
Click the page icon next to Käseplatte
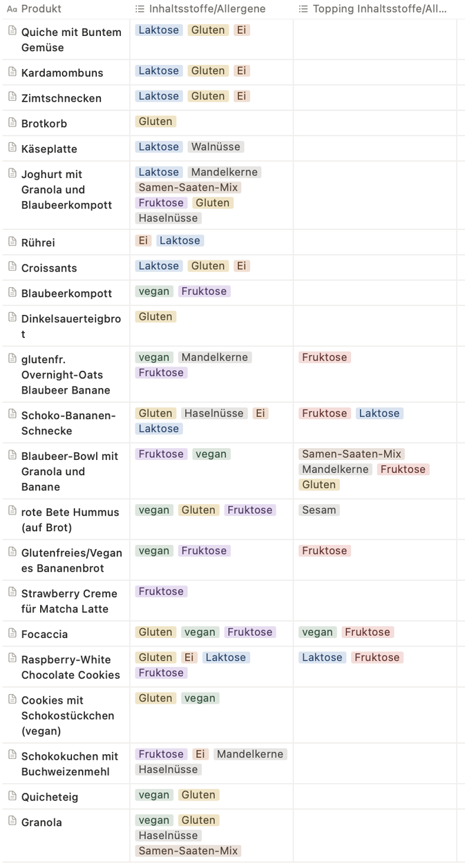tap(12, 148)
